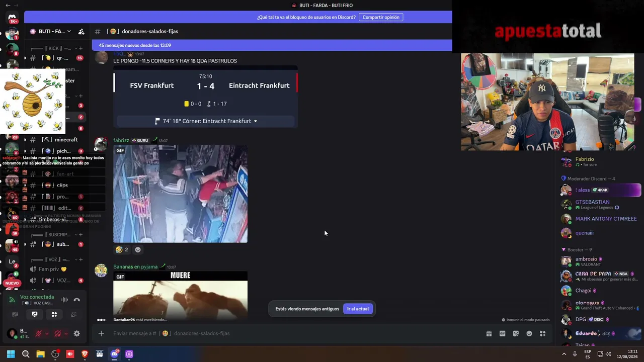Viewport: 644px width, 362px height.
Task: Create a channel in the KICK category
Action: (80, 48)
